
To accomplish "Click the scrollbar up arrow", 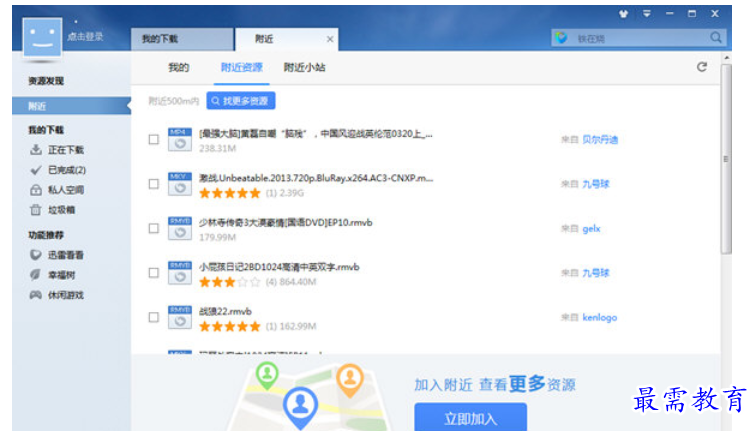I will (726, 58).
